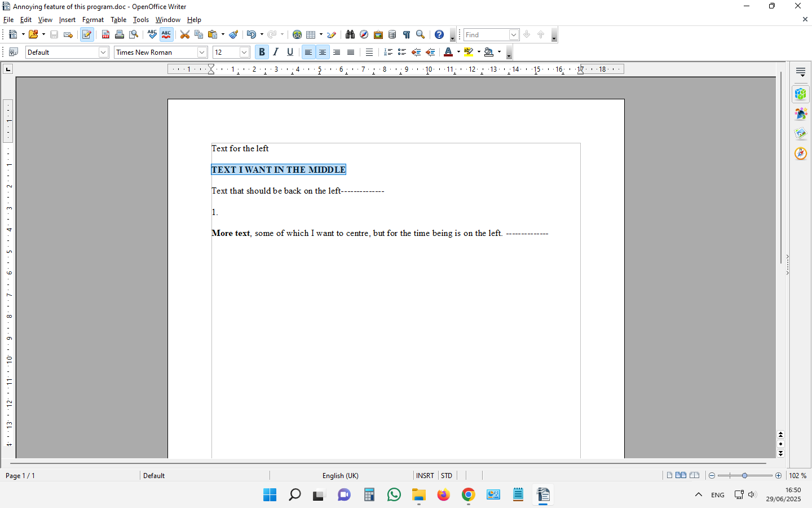Expand Font Color dropdown arrow
This screenshot has height=508, width=812.
(x=458, y=52)
